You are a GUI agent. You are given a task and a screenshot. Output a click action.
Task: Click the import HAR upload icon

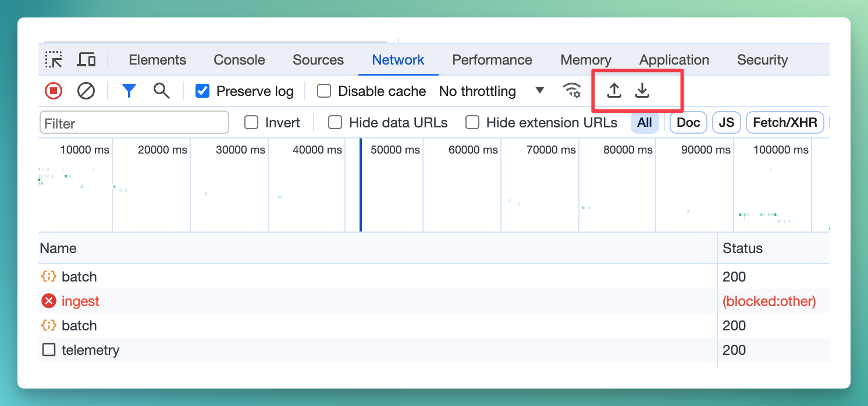(614, 91)
